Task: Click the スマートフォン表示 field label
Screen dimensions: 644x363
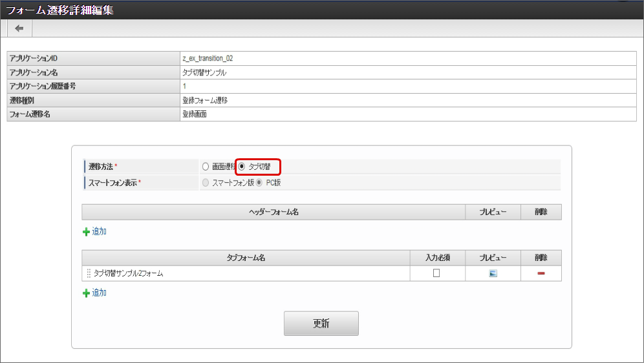Action: coord(113,183)
